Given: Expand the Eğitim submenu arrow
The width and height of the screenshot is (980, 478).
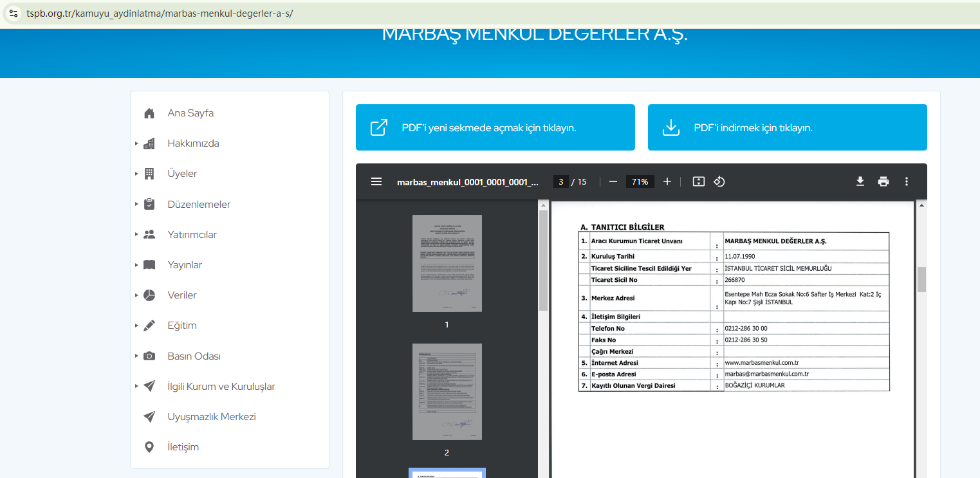Looking at the screenshot, I should pyautogui.click(x=136, y=326).
